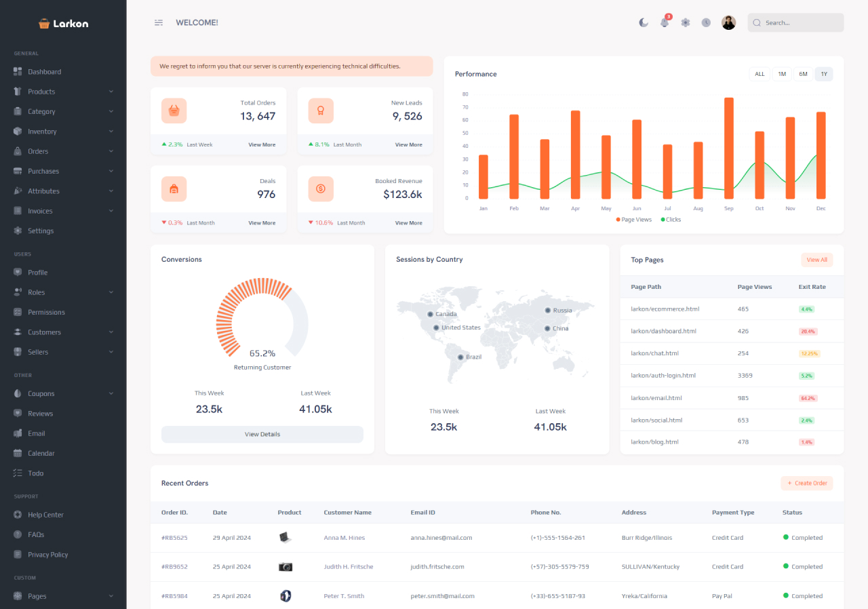Click the New Leads award icon
This screenshot has height=609, width=868.
click(321, 111)
